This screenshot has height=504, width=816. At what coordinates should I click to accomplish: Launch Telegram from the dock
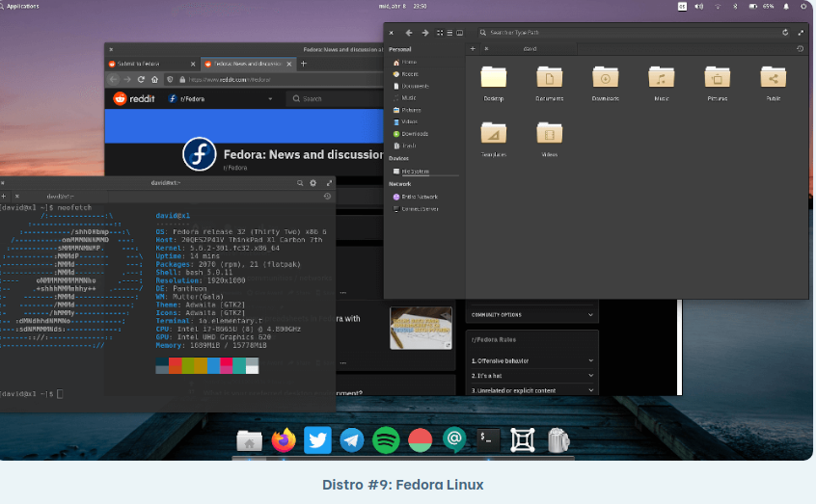[352, 440]
